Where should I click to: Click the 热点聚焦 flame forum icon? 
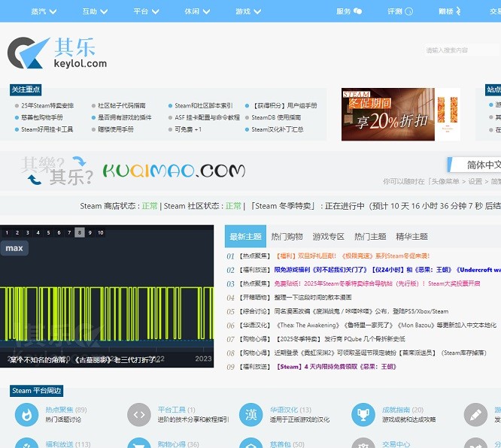click(x=27, y=414)
